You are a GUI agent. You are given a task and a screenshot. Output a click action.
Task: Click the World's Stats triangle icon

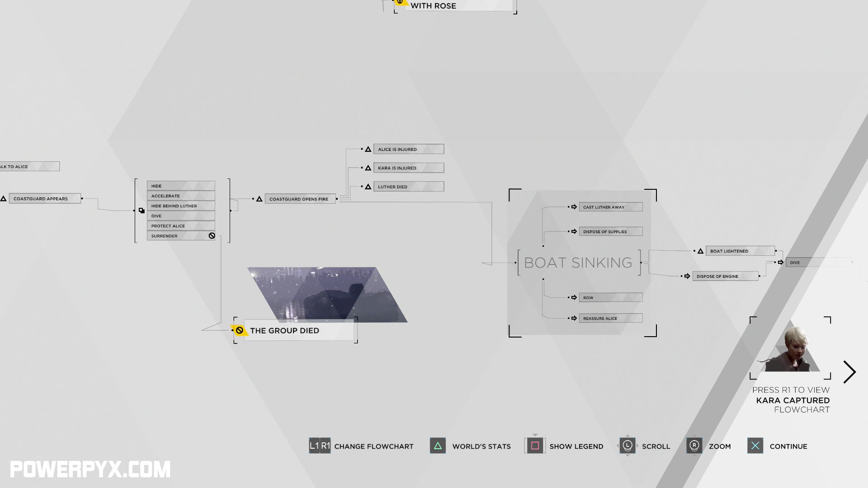438,446
